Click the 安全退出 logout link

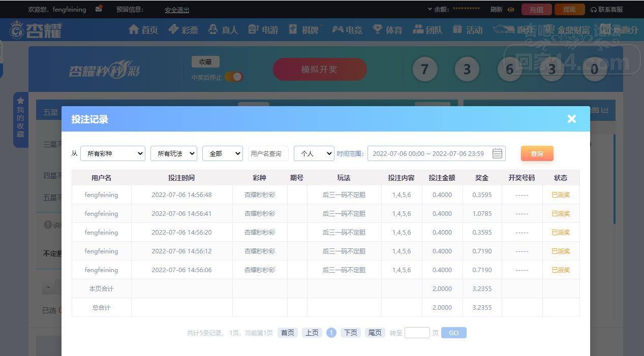pyautogui.click(x=177, y=10)
